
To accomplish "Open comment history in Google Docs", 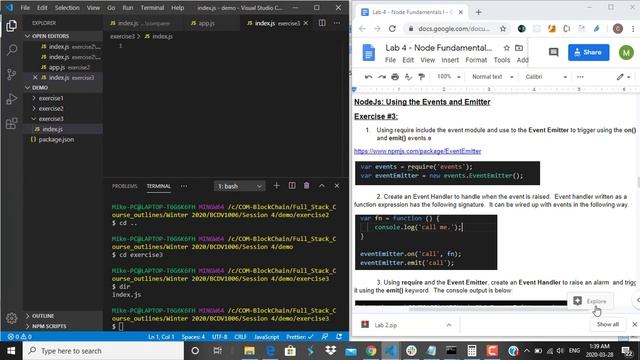I will (553, 52).
